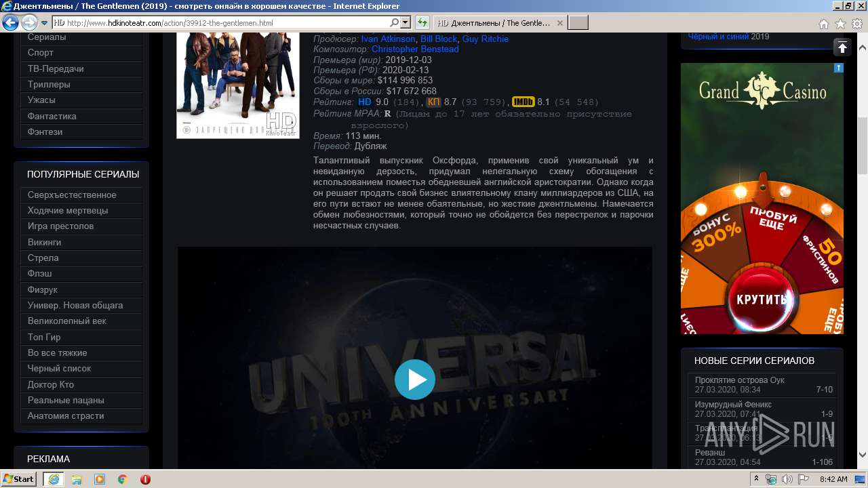Open the Доктор Кто series link

point(81,384)
